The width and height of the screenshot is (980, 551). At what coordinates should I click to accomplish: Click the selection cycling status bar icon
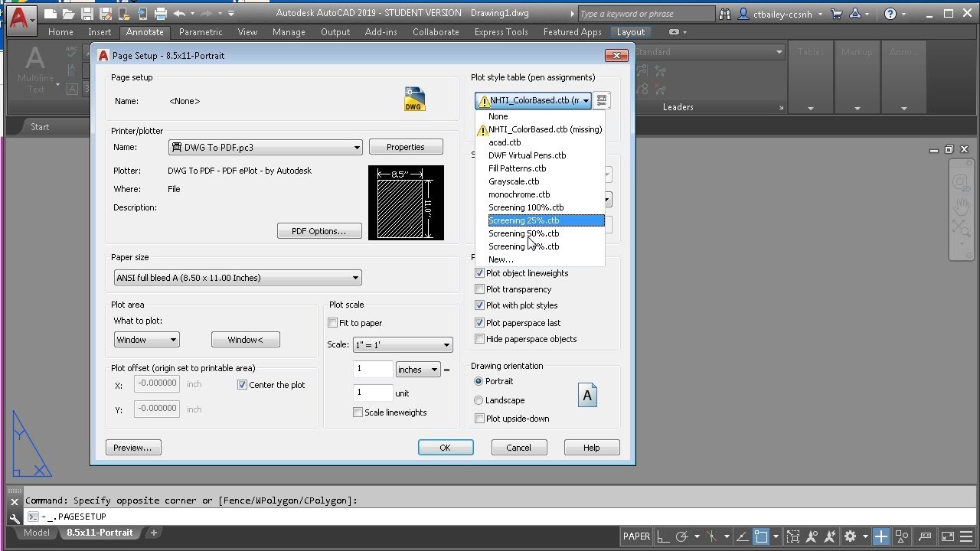pos(793,536)
